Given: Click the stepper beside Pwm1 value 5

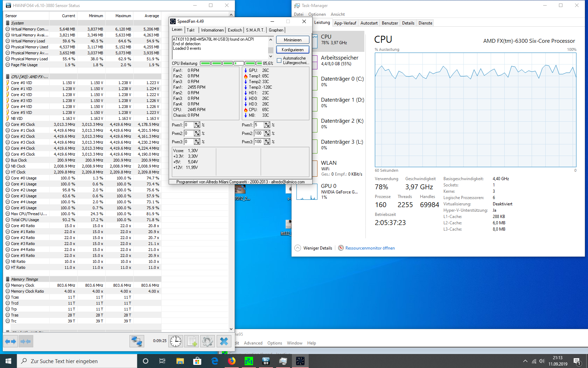Looking at the screenshot, I should 267,125.
